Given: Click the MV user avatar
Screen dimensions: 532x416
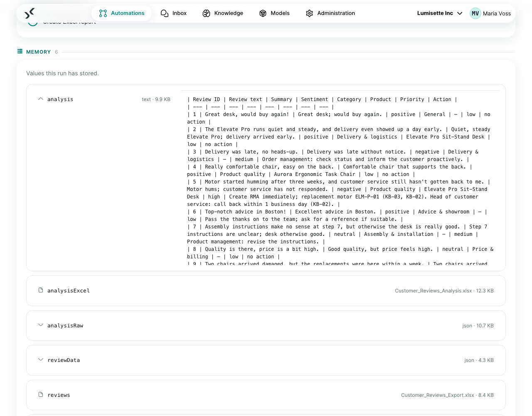Looking at the screenshot, I should click(475, 13).
